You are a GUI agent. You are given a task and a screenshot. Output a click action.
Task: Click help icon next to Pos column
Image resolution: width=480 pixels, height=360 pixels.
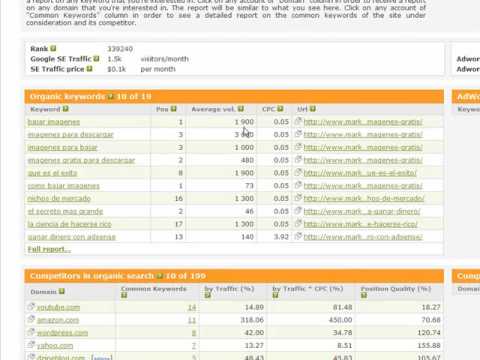174,109
